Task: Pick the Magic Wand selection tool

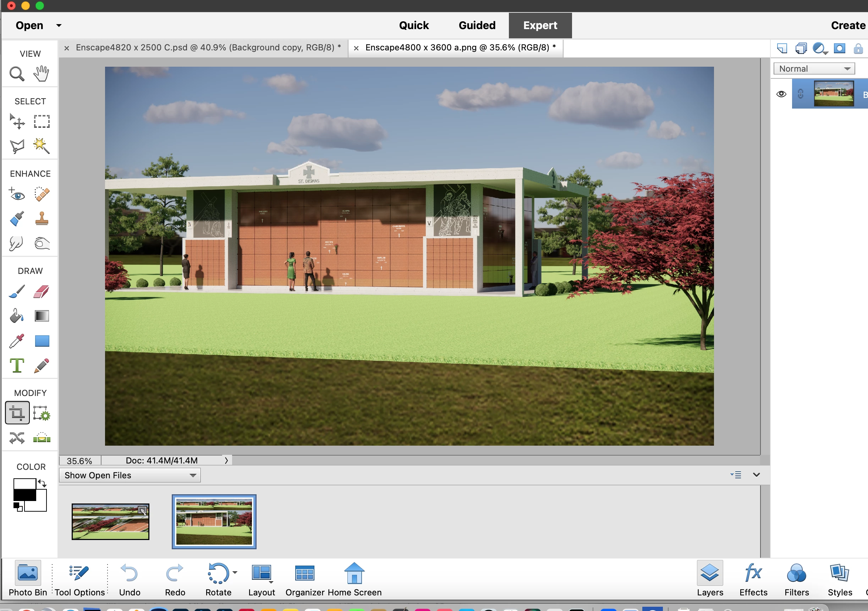Action: coord(41,146)
